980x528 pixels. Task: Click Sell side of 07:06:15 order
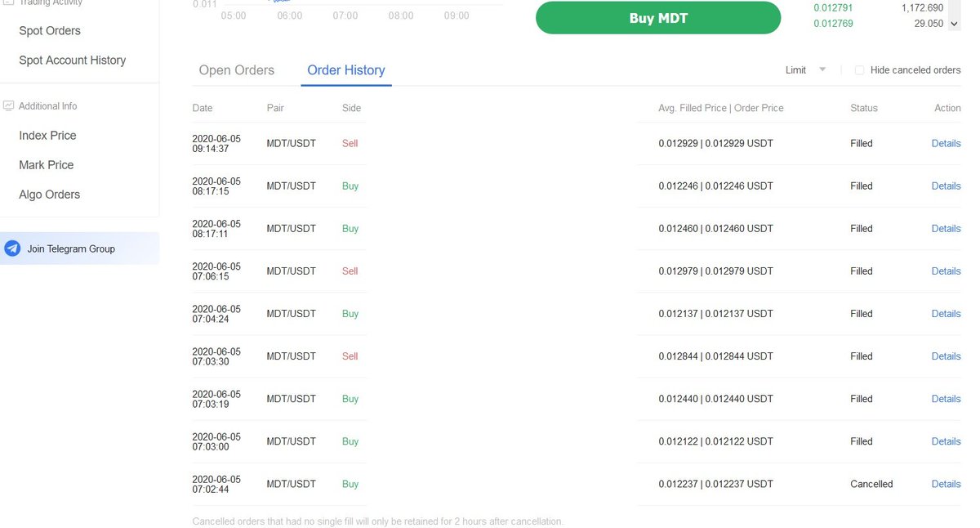coord(350,271)
